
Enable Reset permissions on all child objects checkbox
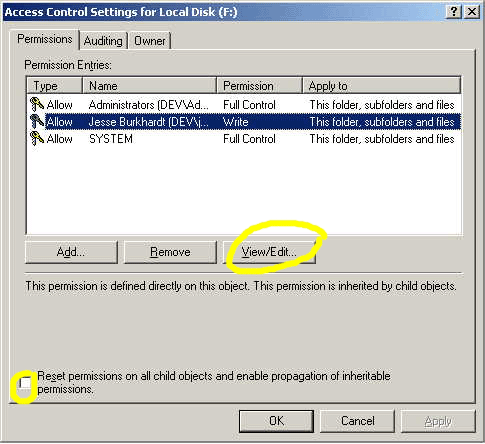(x=25, y=383)
